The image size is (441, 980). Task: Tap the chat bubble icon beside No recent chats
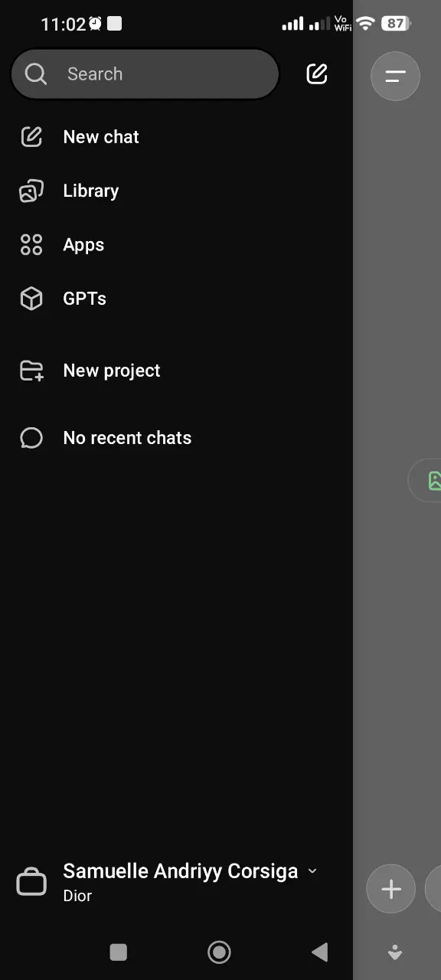click(31, 438)
